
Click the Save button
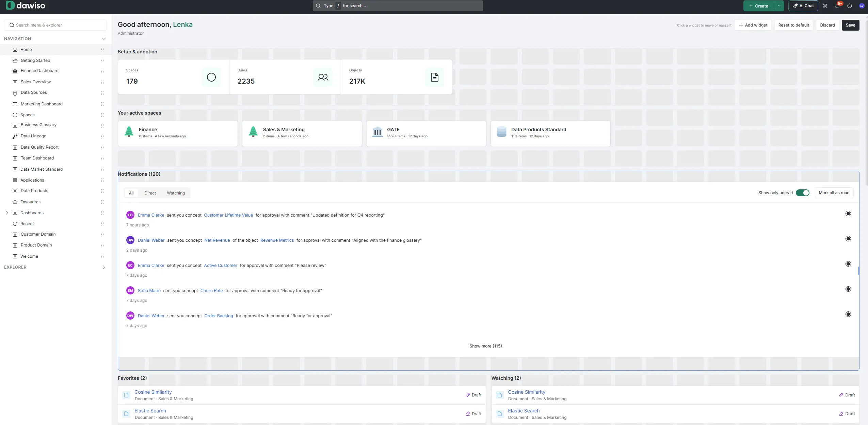(x=850, y=25)
